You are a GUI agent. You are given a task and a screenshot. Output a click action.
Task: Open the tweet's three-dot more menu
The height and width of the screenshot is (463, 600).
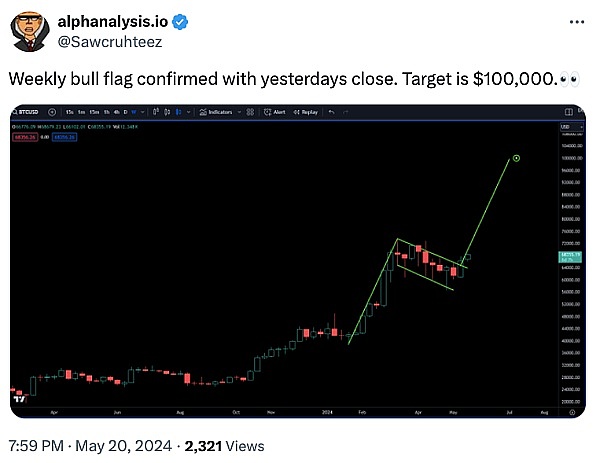pos(571,23)
